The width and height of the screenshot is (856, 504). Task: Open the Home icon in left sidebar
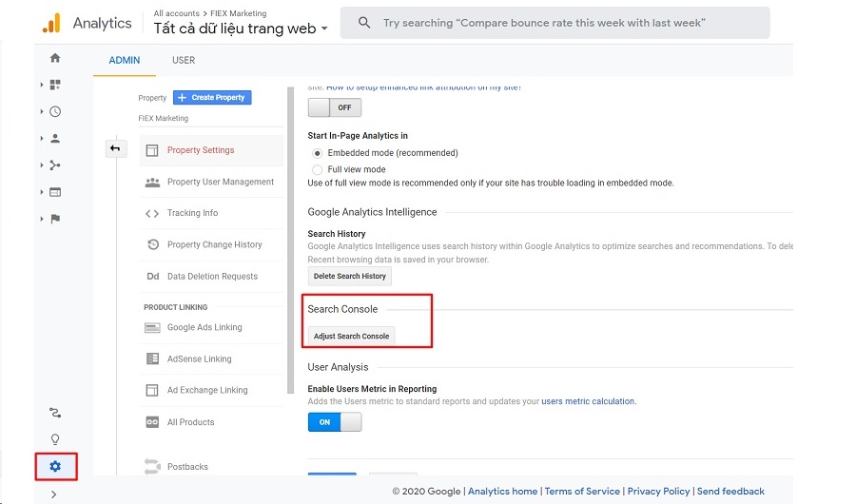point(55,58)
